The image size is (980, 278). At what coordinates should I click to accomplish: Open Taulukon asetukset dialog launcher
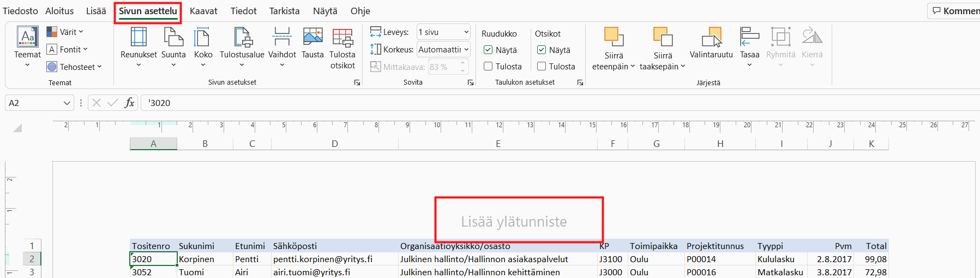[x=580, y=82]
